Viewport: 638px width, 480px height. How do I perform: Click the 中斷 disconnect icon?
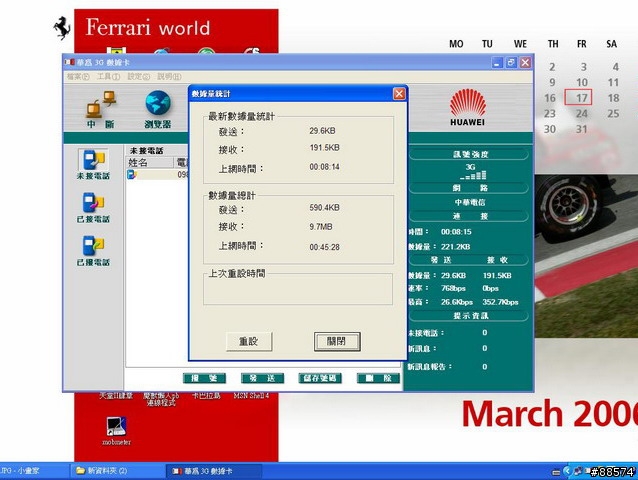pyautogui.click(x=101, y=110)
